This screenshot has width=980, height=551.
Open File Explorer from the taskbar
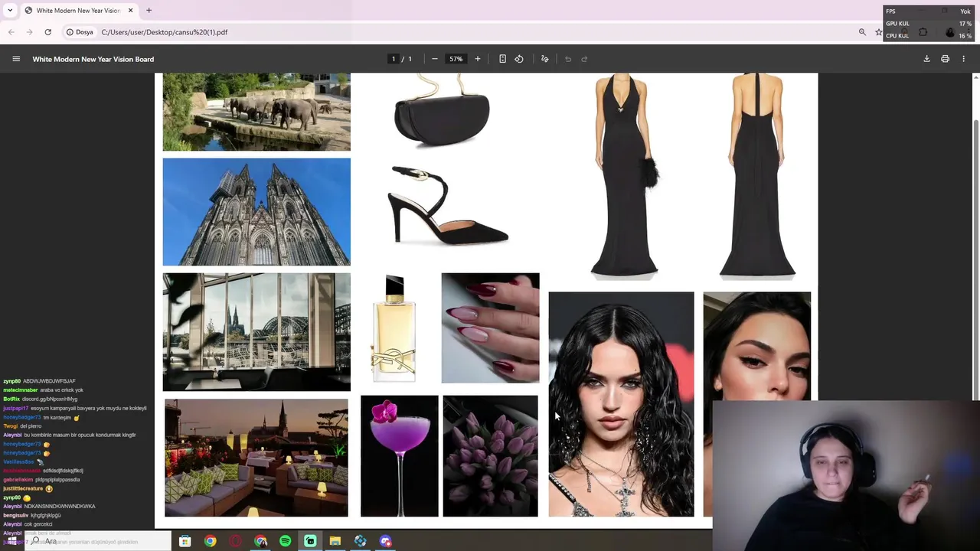(335, 541)
